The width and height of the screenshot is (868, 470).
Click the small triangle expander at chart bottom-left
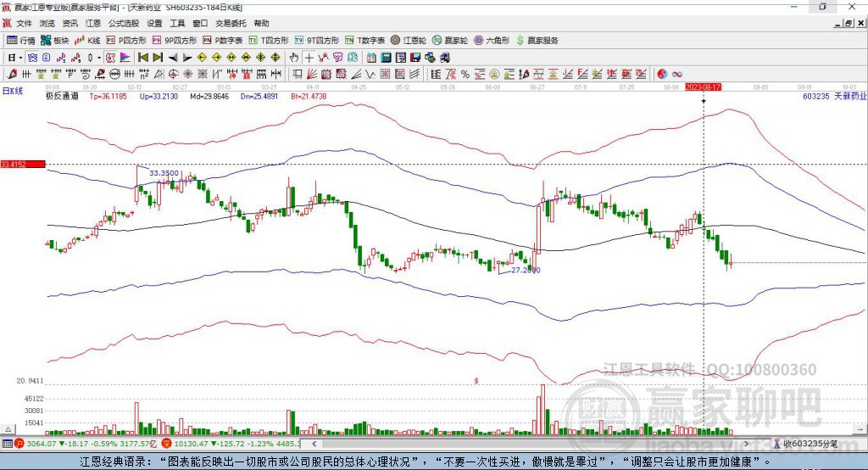pyautogui.click(x=8, y=429)
